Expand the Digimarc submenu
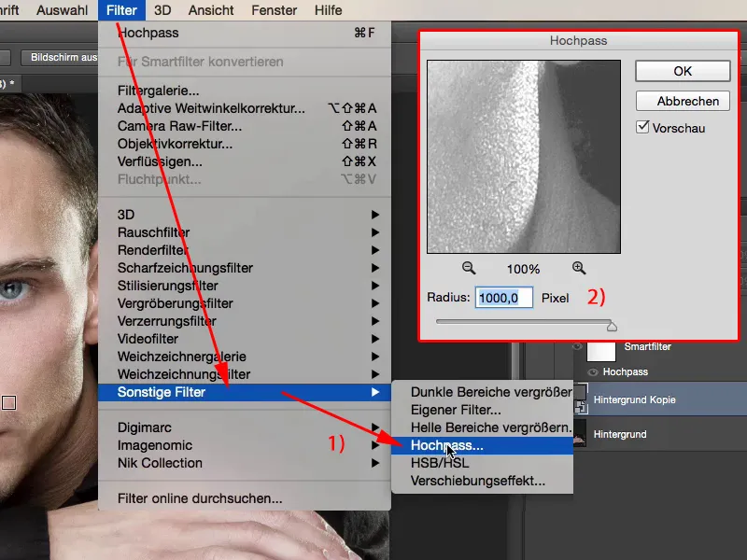The image size is (747, 560). tap(245, 427)
